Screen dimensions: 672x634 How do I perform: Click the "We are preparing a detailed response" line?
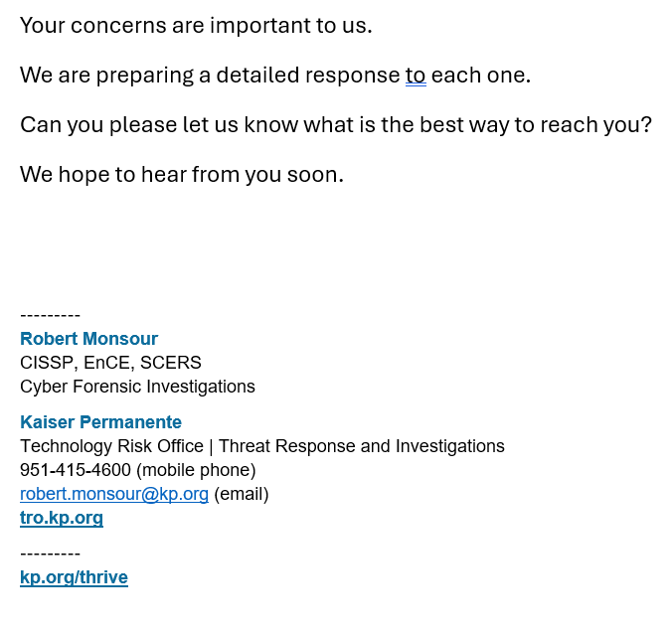(x=209, y=76)
